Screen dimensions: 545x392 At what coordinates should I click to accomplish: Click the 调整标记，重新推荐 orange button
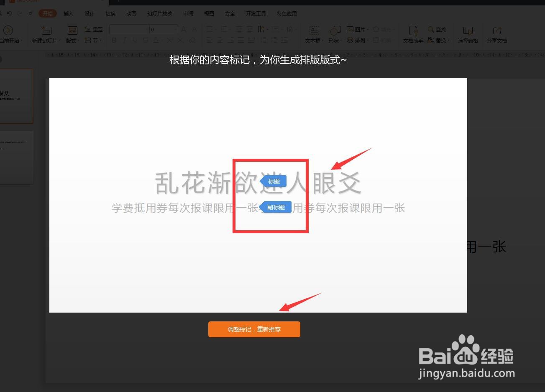point(254,329)
